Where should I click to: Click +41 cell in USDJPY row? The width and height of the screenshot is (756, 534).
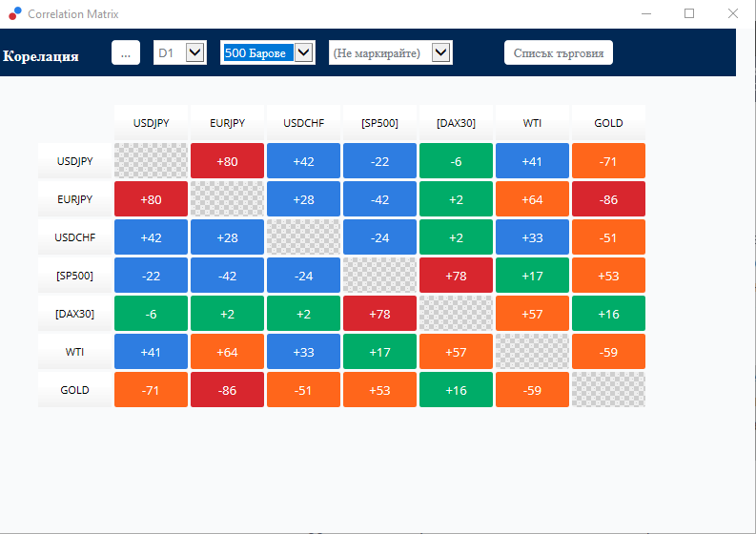pos(532,161)
